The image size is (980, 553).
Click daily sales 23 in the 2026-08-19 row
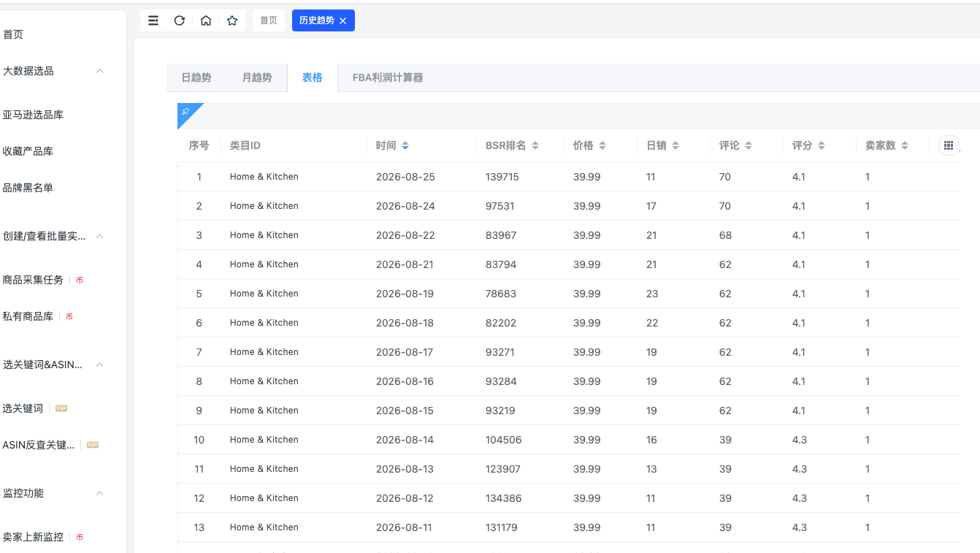click(652, 294)
